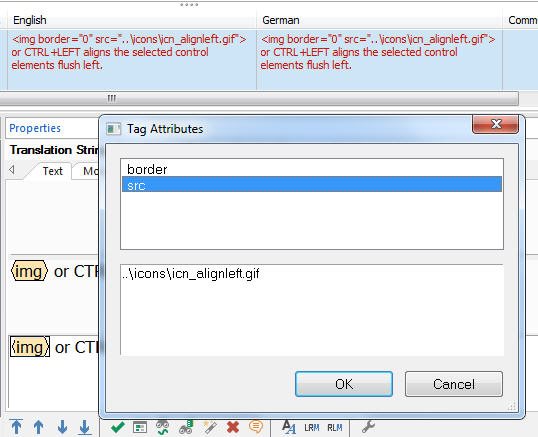Click the Comm column header
The image size is (538, 437).
[x=521, y=20]
